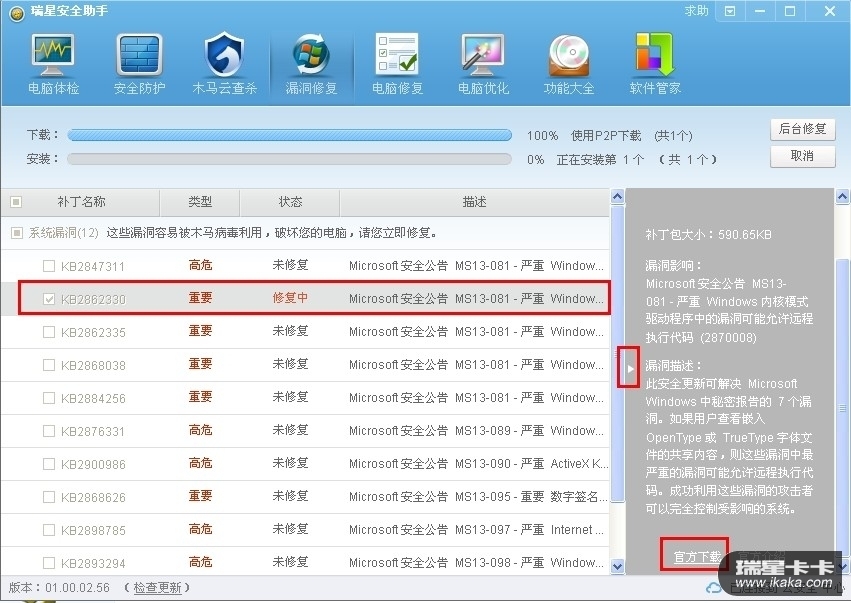This screenshot has height=603, width=851.
Task: Select the KB2847311 patch name
Action: point(93,266)
